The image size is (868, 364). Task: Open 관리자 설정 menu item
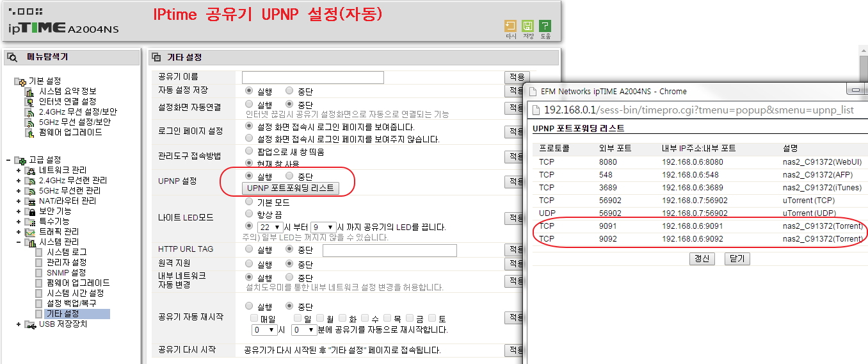(67, 262)
